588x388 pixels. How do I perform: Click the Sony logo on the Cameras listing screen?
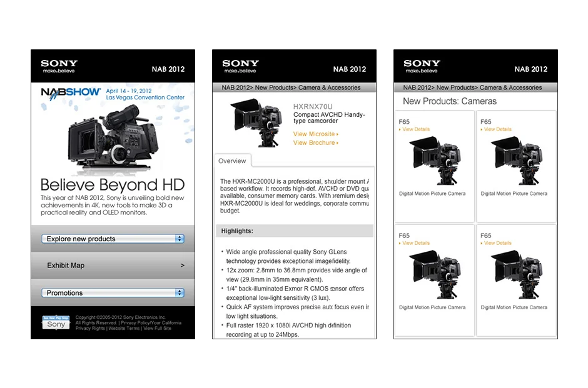click(x=421, y=65)
